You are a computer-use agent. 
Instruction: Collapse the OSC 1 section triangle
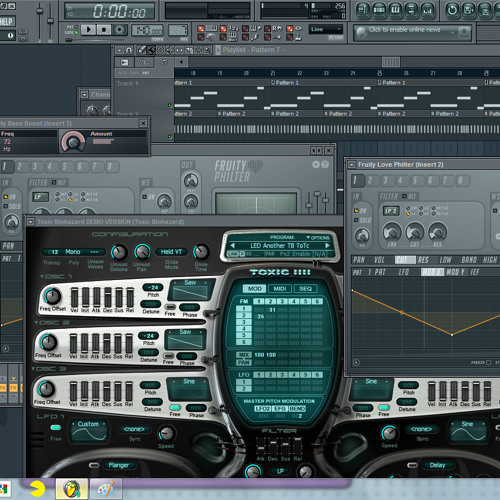[42, 276]
